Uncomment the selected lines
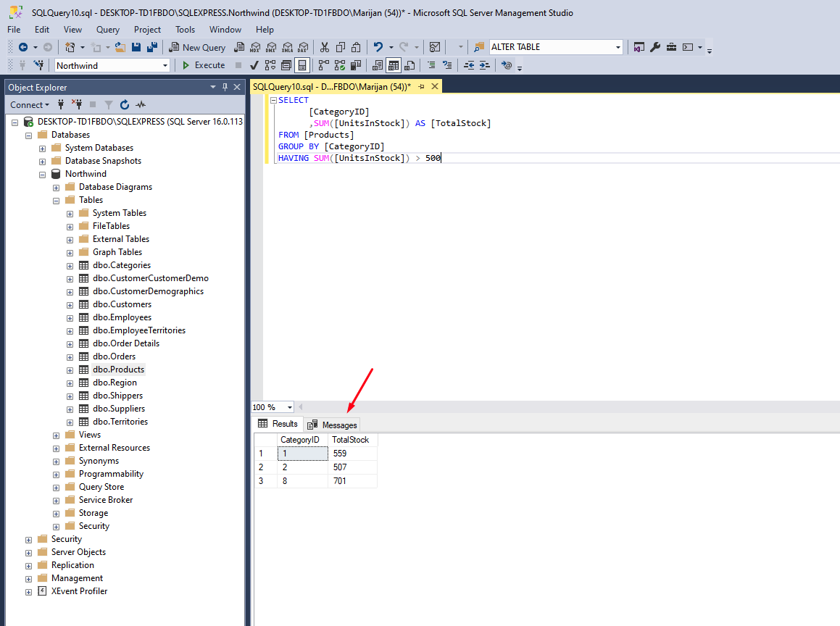 (x=447, y=65)
